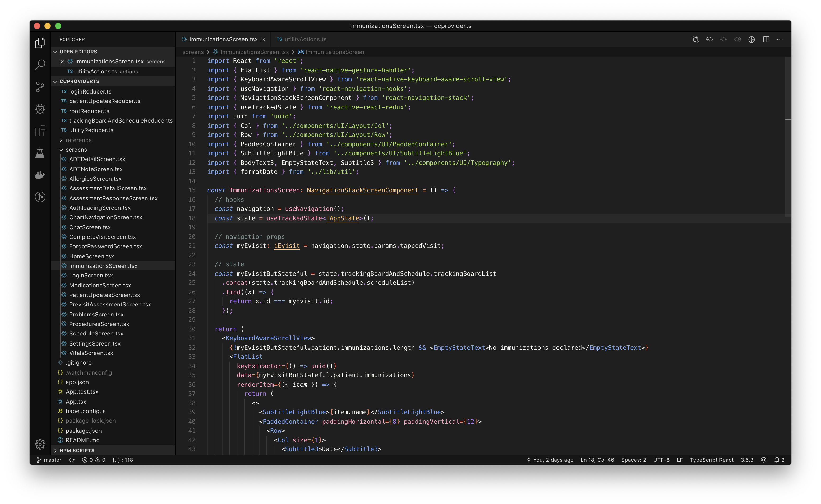Click the master branch in status bar
This screenshot has height=504, width=821.
pyautogui.click(x=49, y=460)
